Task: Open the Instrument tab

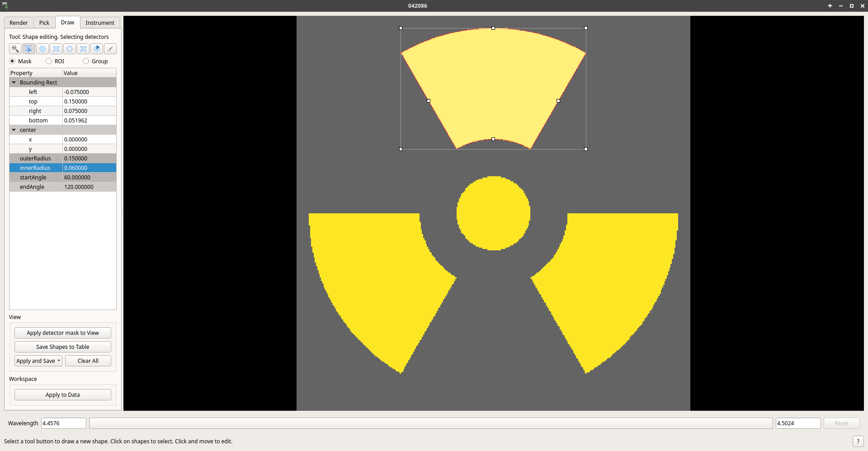Action: (100, 23)
